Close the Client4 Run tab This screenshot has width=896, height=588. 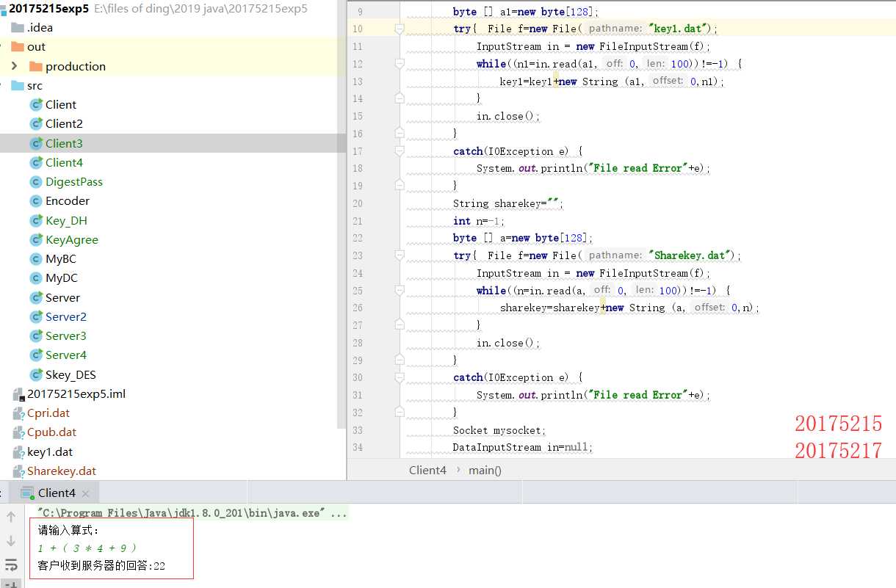click(86, 493)
